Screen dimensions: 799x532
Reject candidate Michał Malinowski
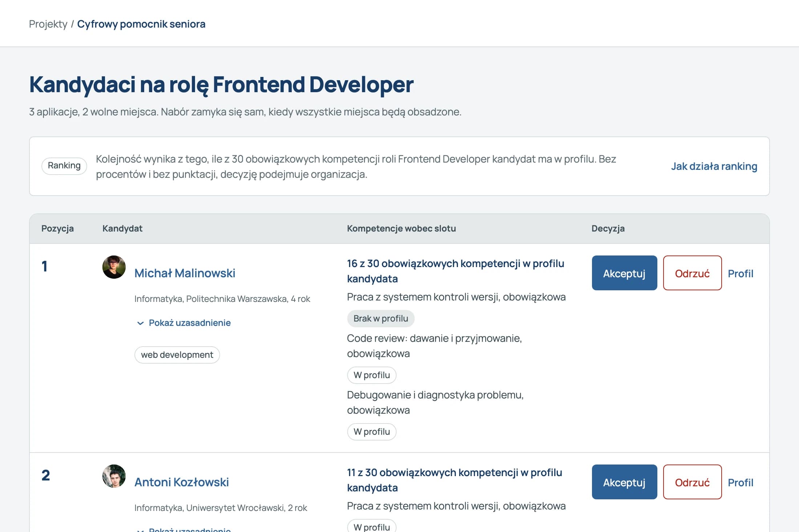coord(692,273)
